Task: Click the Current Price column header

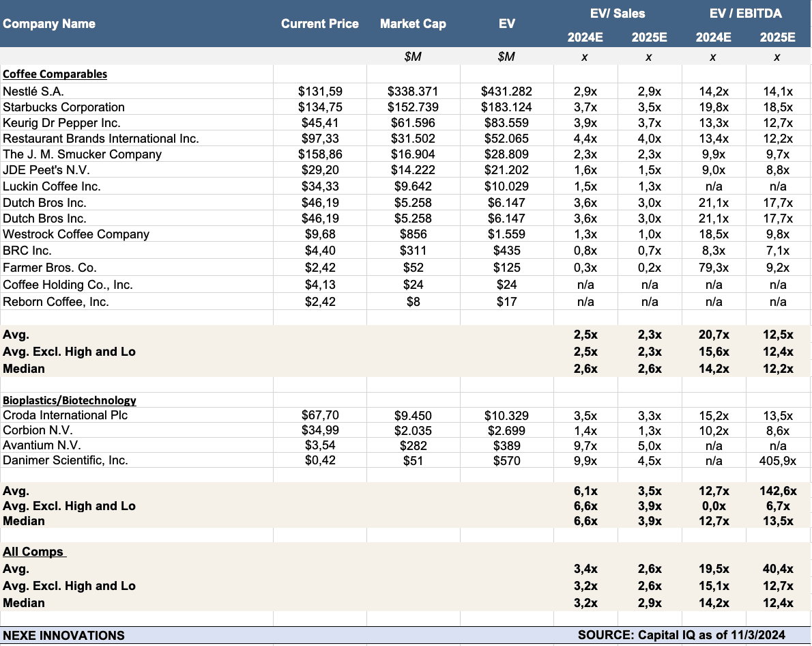Action: click(319, 24)
